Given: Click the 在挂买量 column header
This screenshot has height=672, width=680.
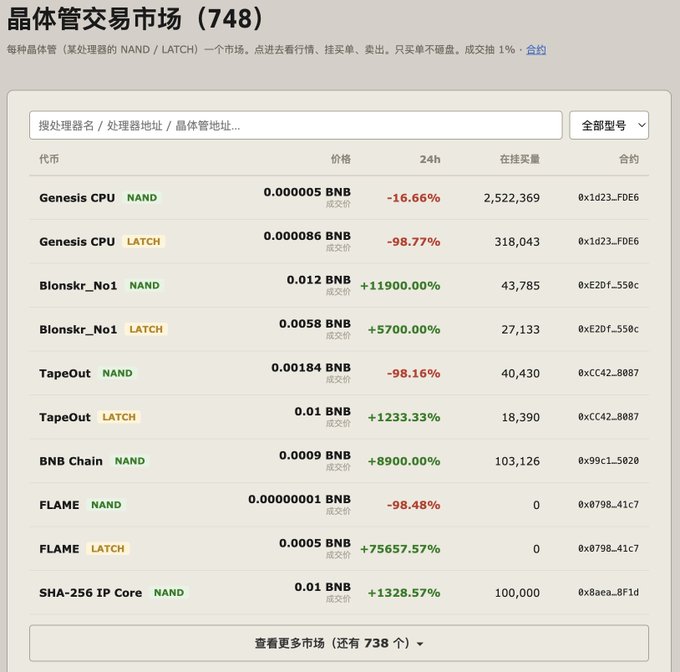Looking at the screenshot, I should coord(520,159).
